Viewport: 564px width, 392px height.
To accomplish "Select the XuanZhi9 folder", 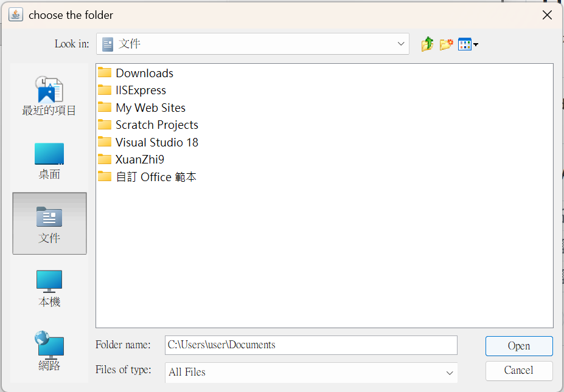I will 139,159.
